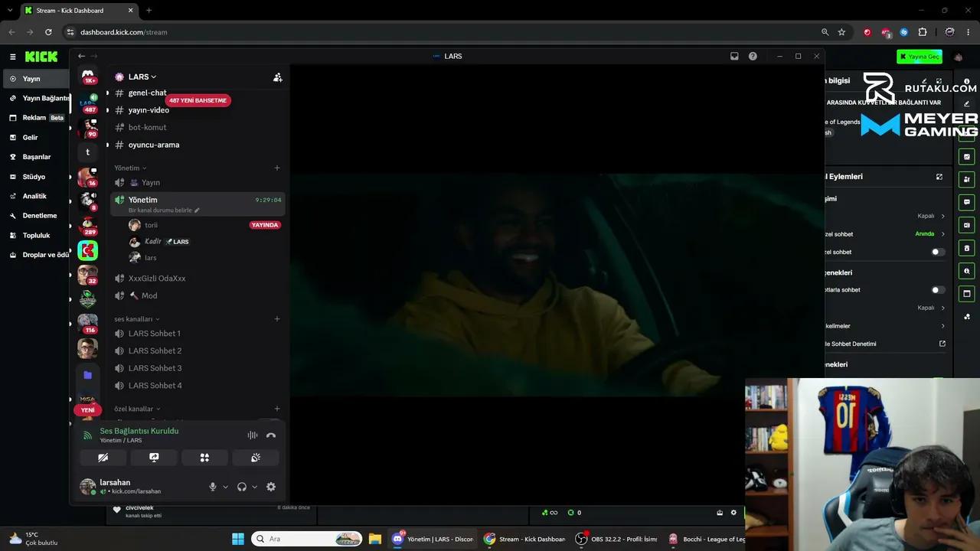This screenshot has width=980, height=551.
Task: Toggle özel sohbet switch on Kick dashboard
Action: [938, 252]
